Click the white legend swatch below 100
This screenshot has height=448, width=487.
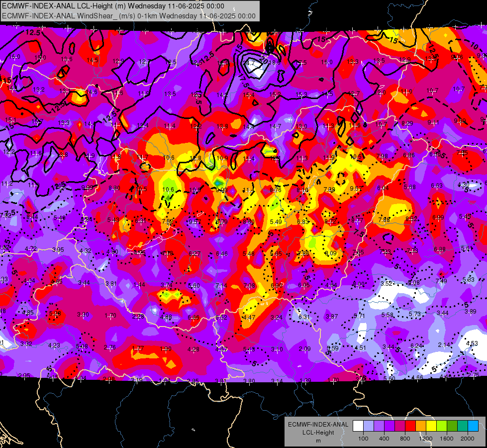click(x=358, y=426)
